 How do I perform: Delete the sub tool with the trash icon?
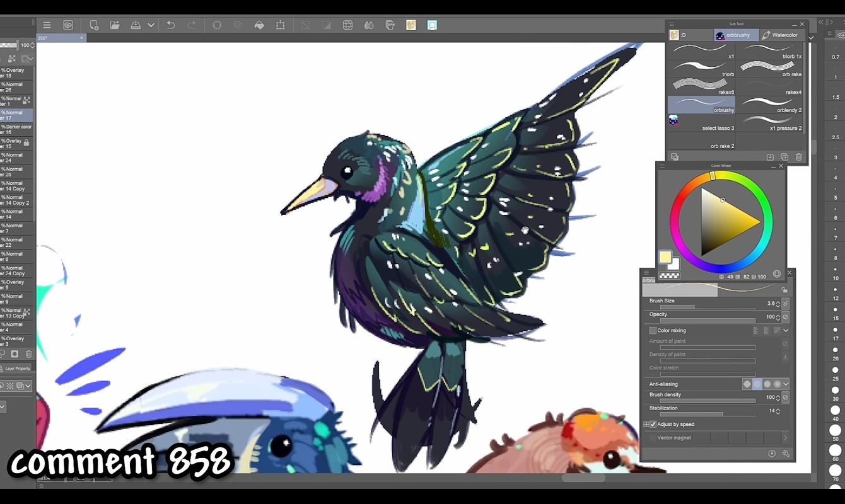tap(799, 157)
